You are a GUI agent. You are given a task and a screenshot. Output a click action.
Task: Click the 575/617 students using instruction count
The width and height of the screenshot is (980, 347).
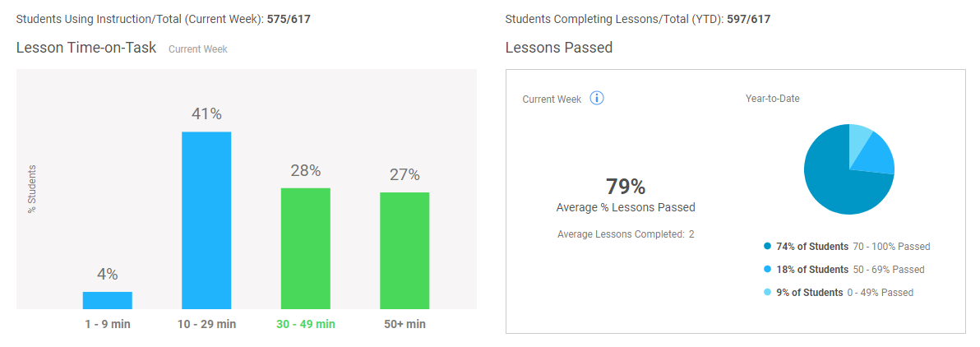pos(289,19)
